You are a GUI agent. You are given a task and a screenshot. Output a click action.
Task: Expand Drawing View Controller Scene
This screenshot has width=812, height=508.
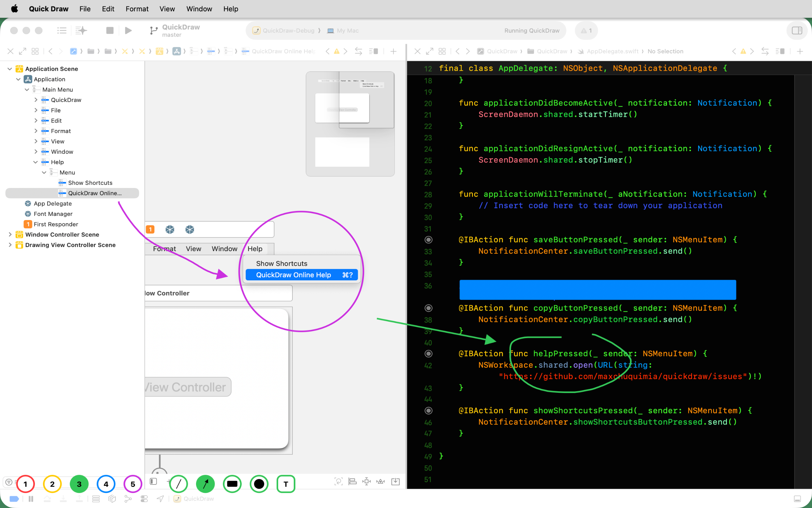(x=10, y=245)
